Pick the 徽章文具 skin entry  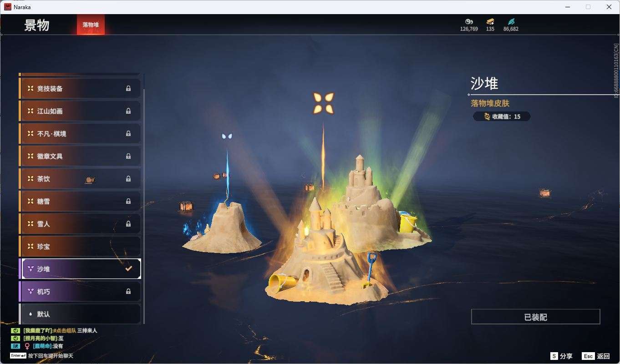pos(80,156)
